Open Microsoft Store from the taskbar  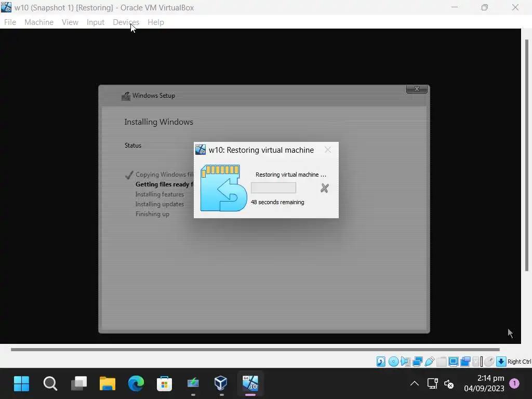click(x=164, y=384)
